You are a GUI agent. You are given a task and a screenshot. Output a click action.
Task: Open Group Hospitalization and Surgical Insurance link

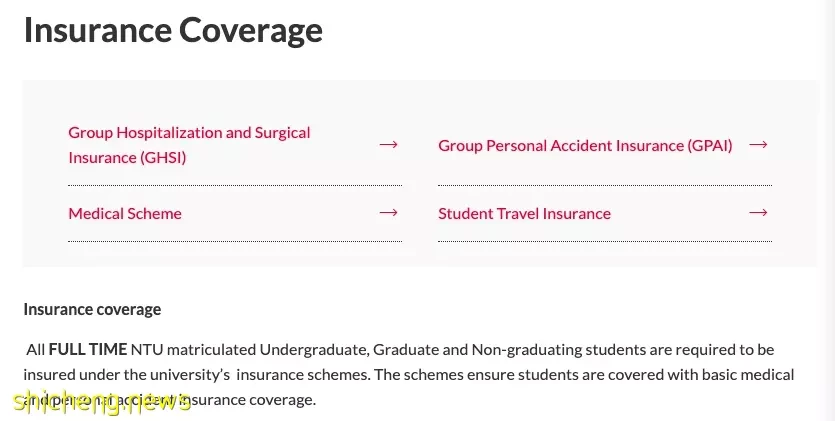tap(189, 145)
